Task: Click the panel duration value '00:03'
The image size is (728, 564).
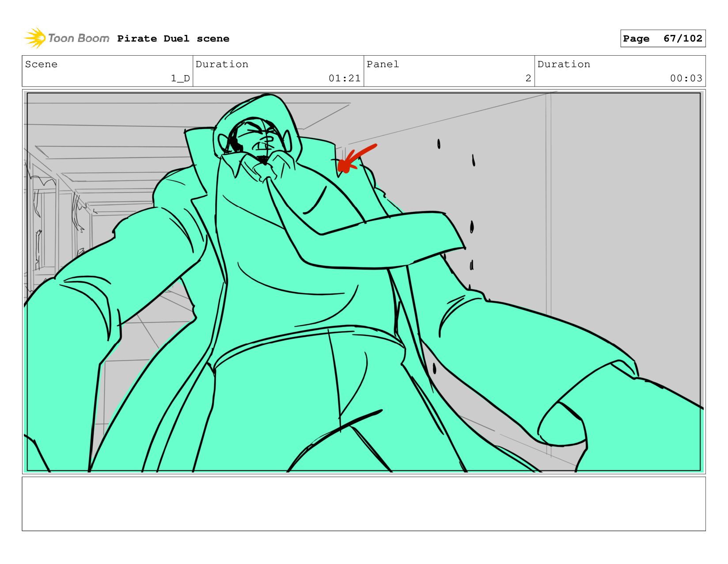Action: (686, 78)
